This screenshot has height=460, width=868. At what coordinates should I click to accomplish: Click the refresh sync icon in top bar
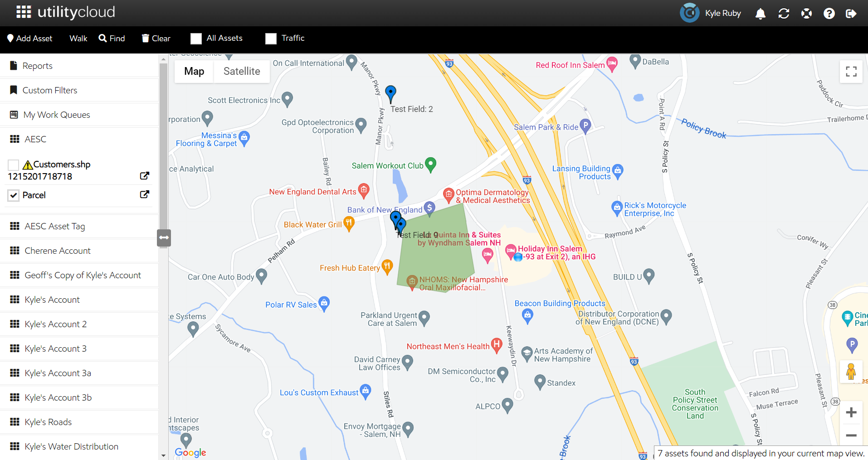coord(783,14)
